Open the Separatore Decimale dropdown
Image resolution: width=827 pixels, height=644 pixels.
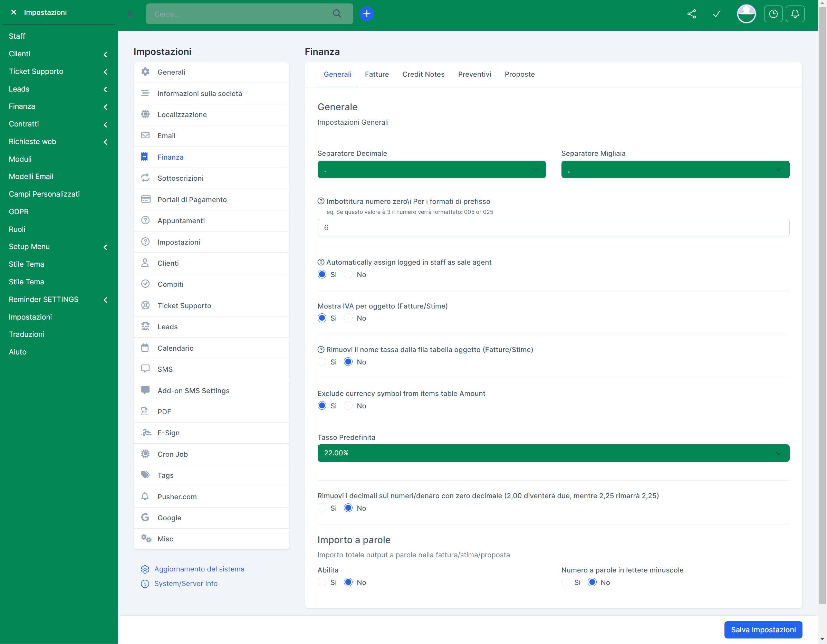[431, 170]
